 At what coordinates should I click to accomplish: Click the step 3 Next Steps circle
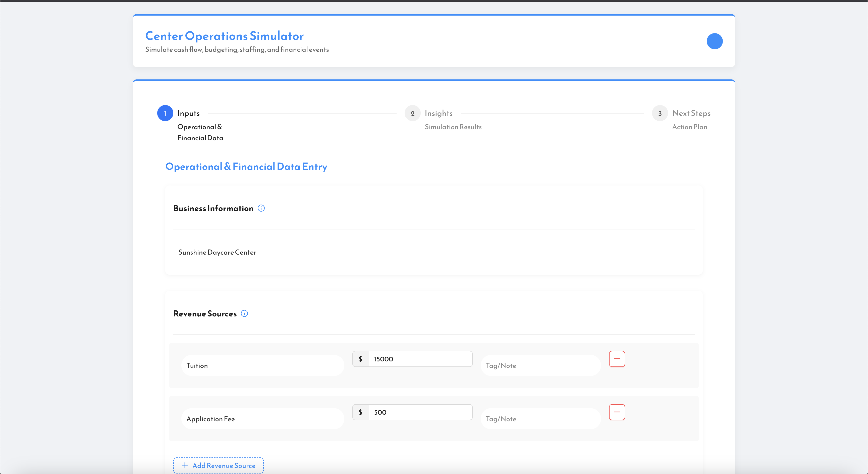tap(660, 113)
